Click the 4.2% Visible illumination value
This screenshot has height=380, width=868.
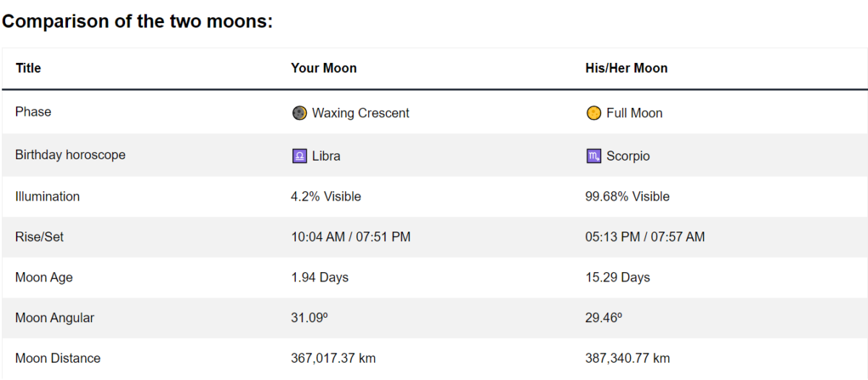point(325,196)
